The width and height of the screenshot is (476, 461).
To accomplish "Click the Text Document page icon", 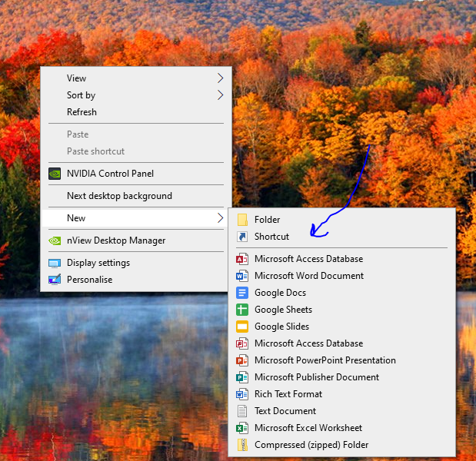I will 242,411.
